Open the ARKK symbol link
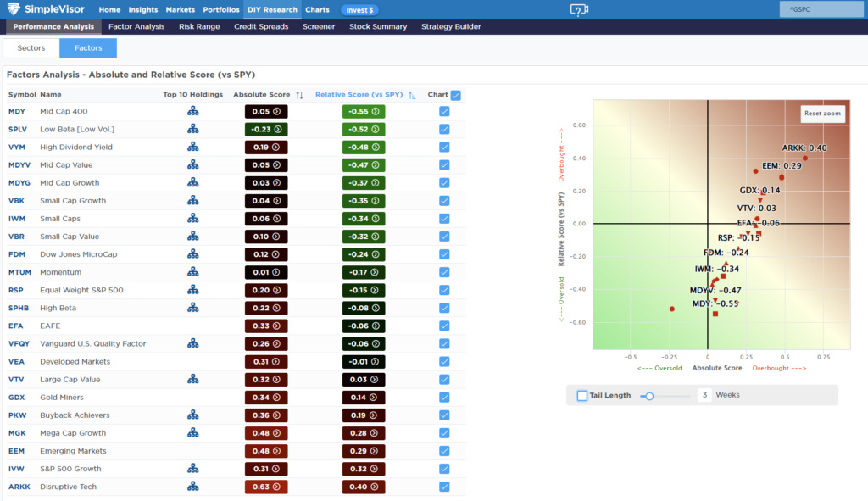This screenshot has width=868, height=501. (19, 487)
